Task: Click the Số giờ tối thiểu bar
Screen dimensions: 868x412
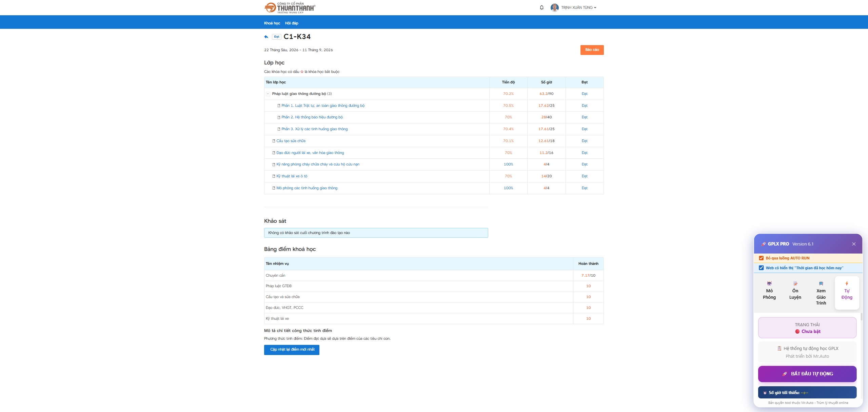Action: click(x=807, y=393)
